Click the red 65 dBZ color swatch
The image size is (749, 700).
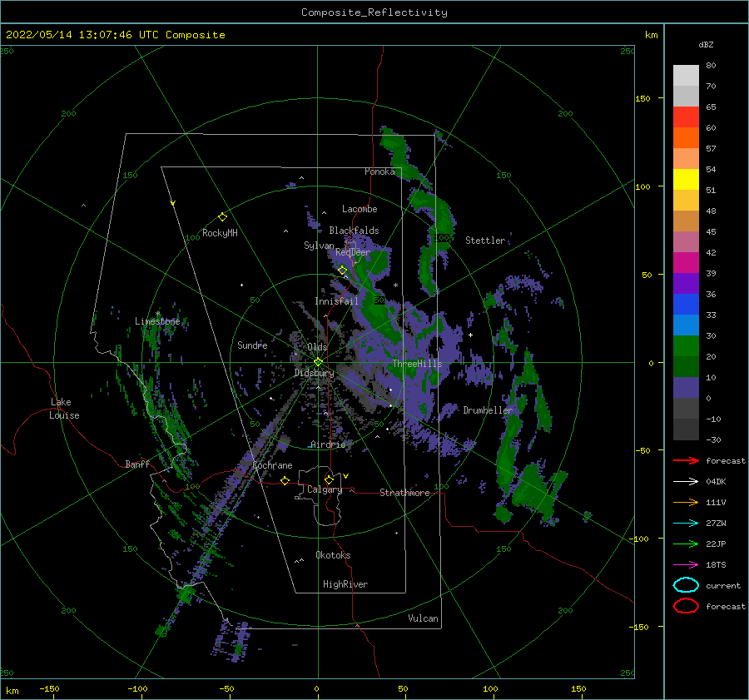[686, 117]
